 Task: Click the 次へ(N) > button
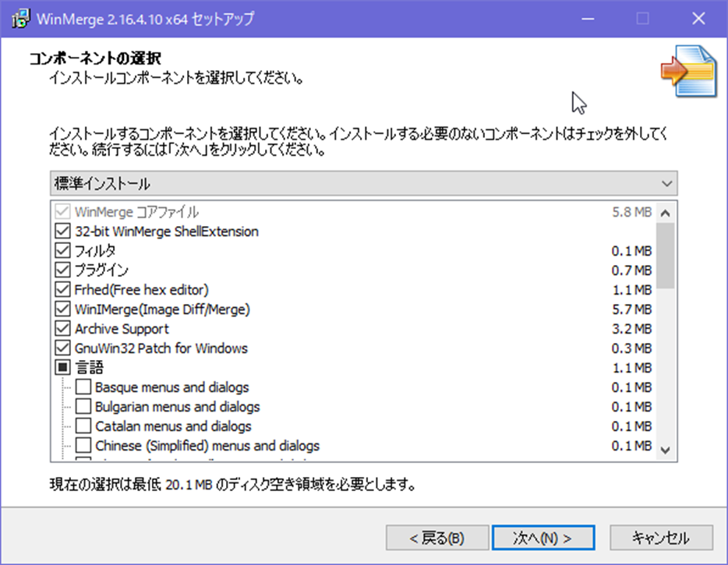[x=543, y=538]
